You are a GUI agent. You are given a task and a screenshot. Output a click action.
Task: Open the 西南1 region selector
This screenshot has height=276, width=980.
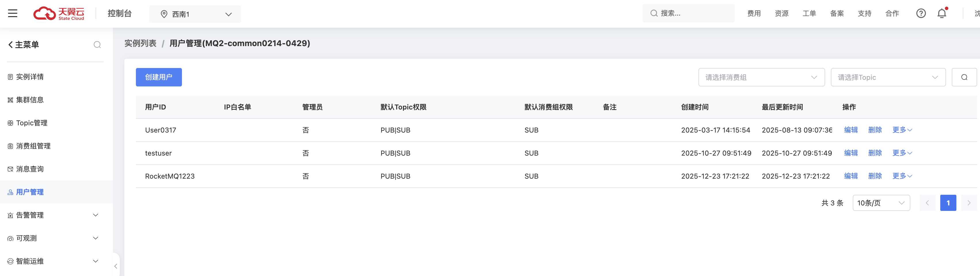195,14
